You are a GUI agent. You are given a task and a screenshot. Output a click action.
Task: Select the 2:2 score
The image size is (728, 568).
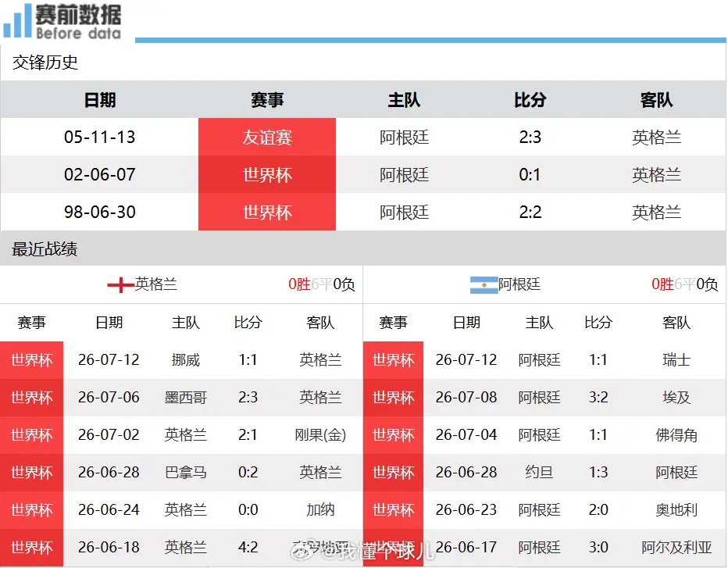click(530, 213)
